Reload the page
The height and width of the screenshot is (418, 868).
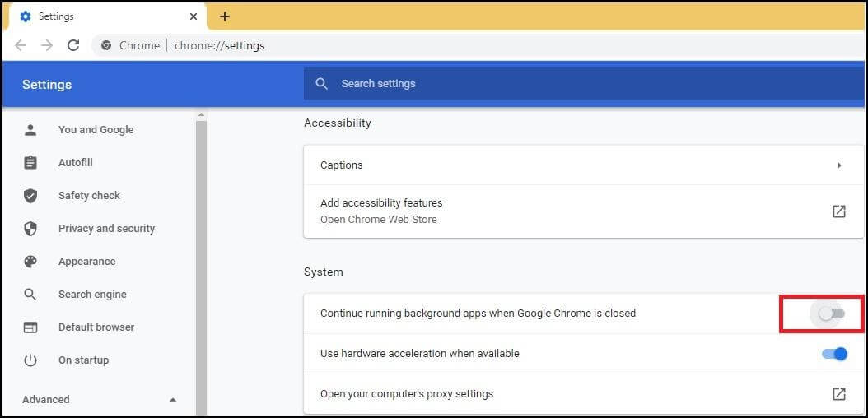pyautogui.click(x=73, y=45)
